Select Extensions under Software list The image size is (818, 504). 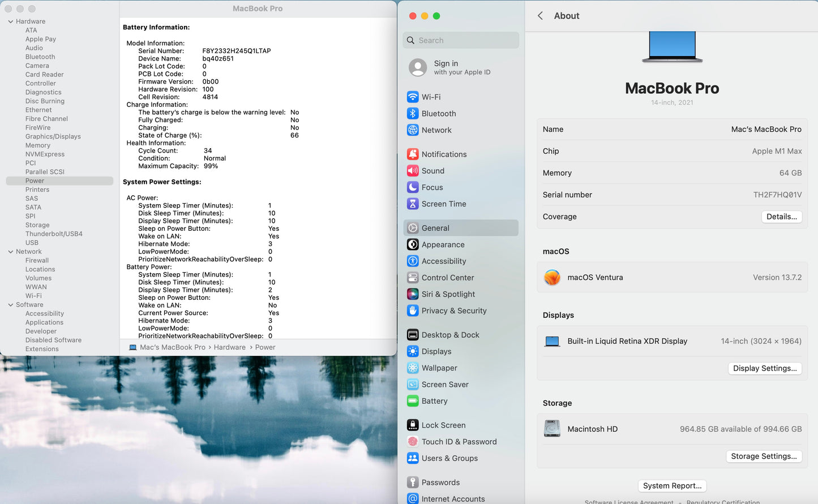tap(42, 349)
